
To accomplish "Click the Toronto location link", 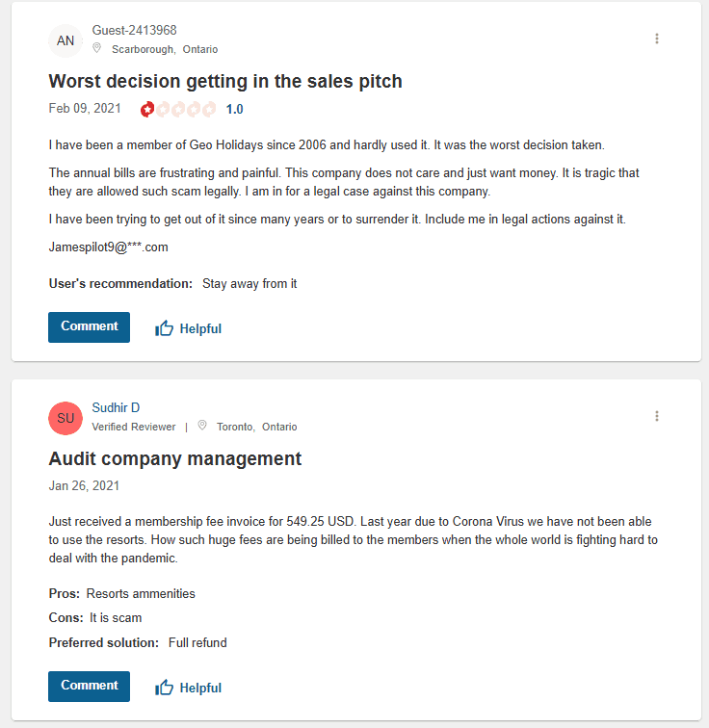I will click(235, 427).
